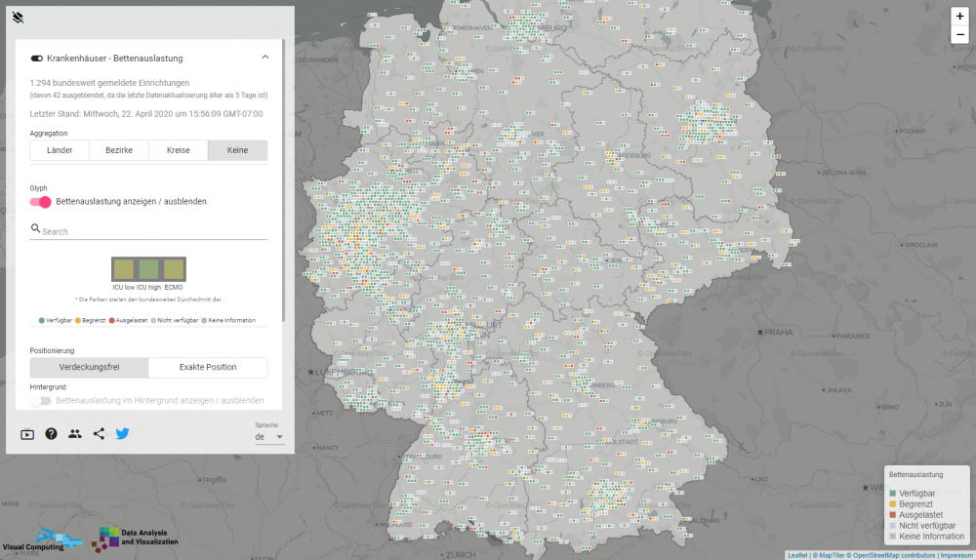Click the ICU low color glyph square
Viewport: 976px width, 560px height.
pos(124,269)
